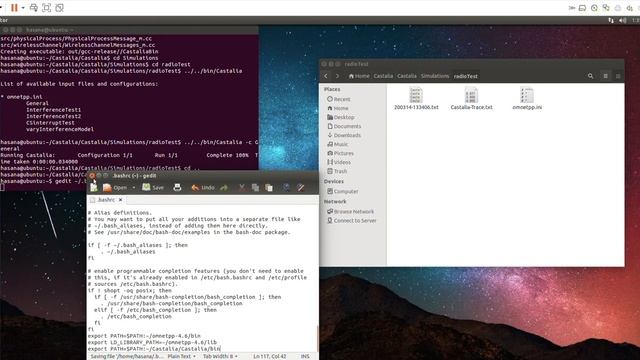
Task: Click the Open button in gedit toolbar
Action: point(115,187)
